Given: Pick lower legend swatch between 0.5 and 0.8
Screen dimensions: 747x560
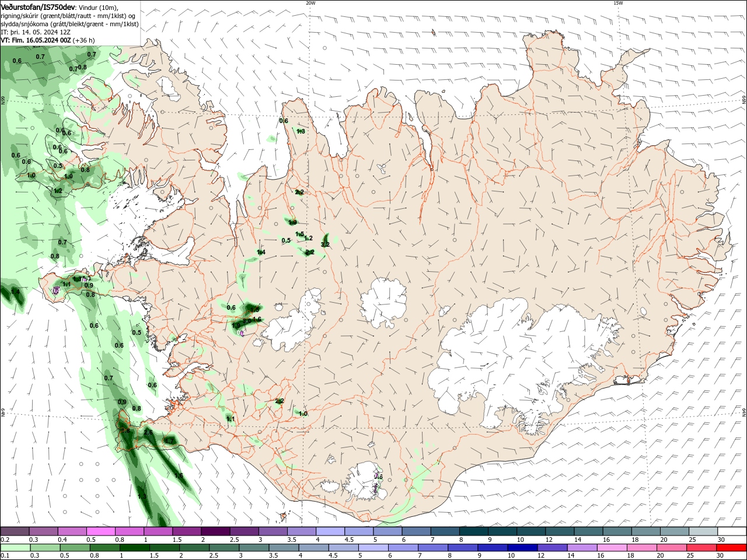Looking at the screenshot, I should 75,548.
